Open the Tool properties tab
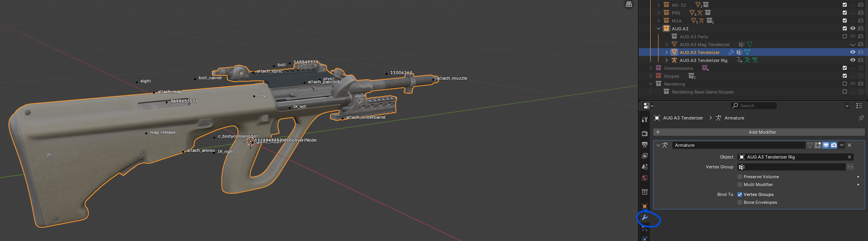The height and width of the screenshot is (241, 868). [x=645, y=120]
